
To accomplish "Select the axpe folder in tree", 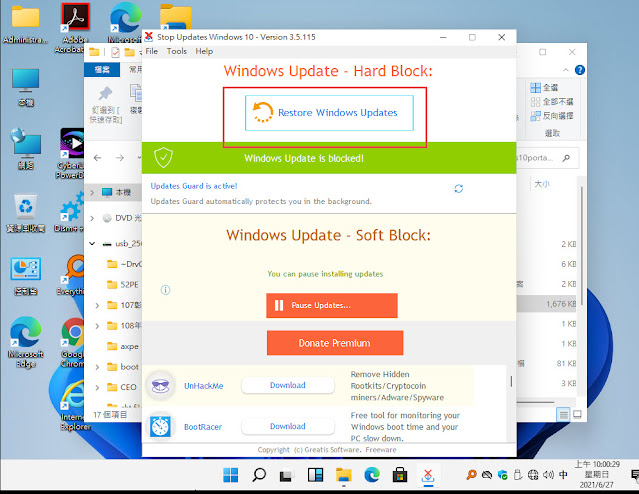I will (x=122, y=346).
